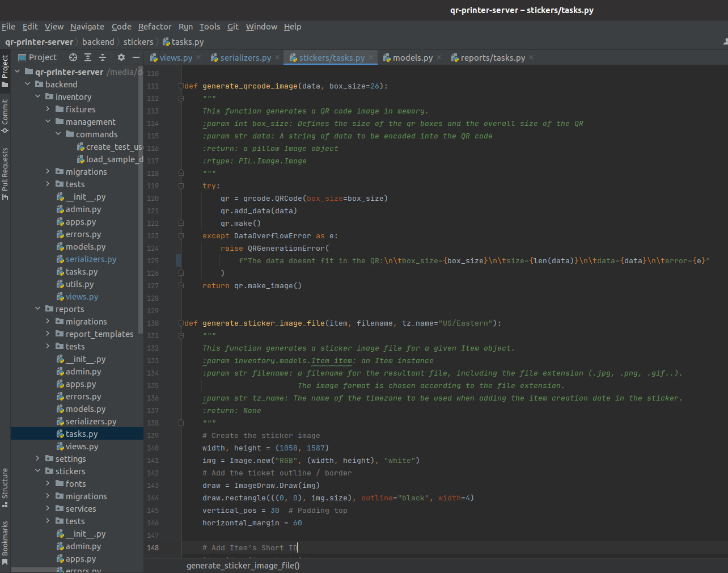Screen dimensions: 728x573
Task: Click the Expand All icon in Project panel
Action: (88, 57)
